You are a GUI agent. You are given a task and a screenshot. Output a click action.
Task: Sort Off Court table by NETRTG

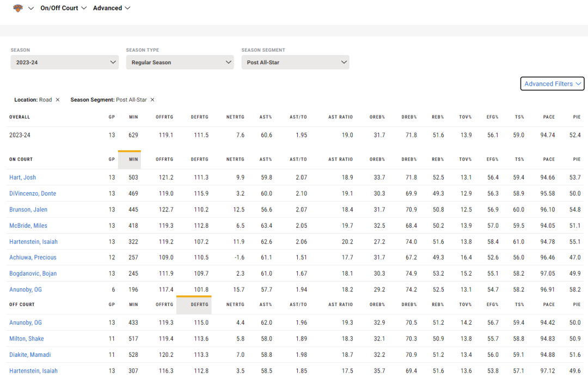click(236, 304)
